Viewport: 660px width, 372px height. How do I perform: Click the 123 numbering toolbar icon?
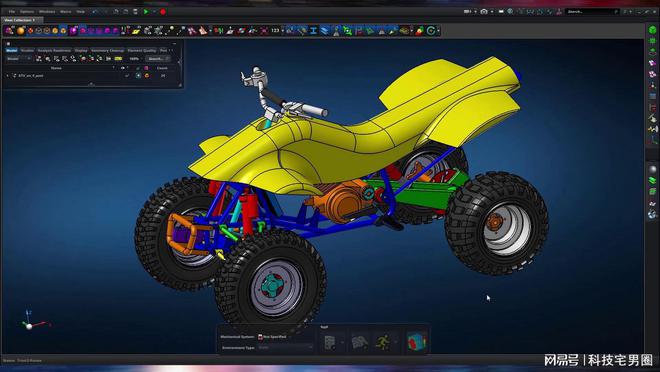pyautogui.click(x=275, y=30)
